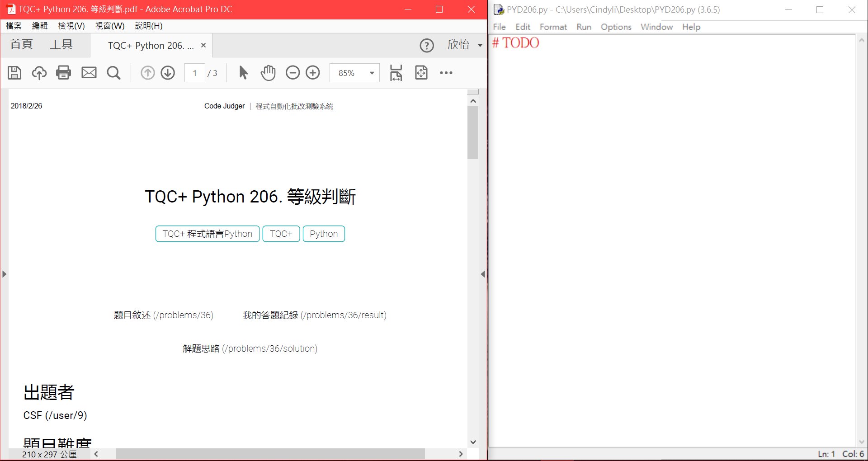The height and width of the screenshot is (461, 868).
Task: Open the Run menu in IDLE
Action: 584,27
